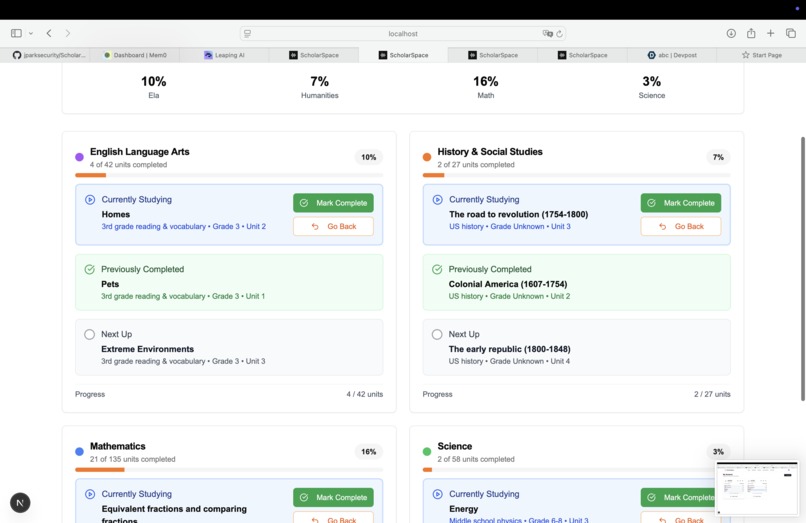Screen dimensions: 806x523
Task: Open the reader/page settings icon in address bar
Action: (x=247, y=33)
